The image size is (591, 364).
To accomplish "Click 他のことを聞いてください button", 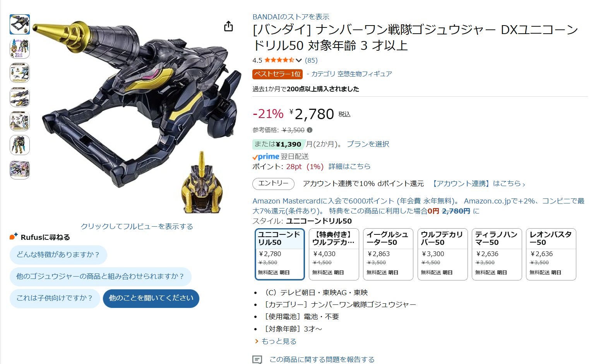I will click(x=151, y=298).
